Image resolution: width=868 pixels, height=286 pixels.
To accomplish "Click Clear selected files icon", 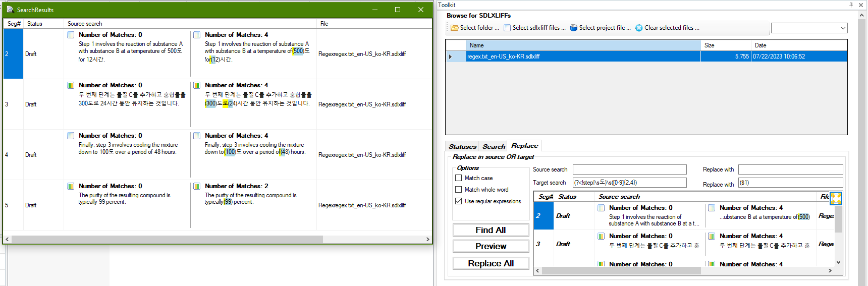I will tap(639, 28).
